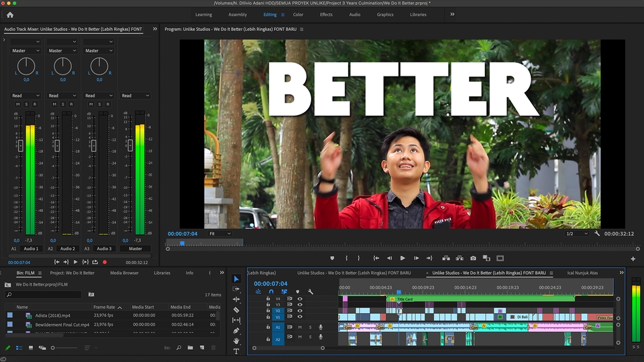The image size is (644, 362).
Task: Open the Fit zoom level dropdown
Action: (220, 234)
